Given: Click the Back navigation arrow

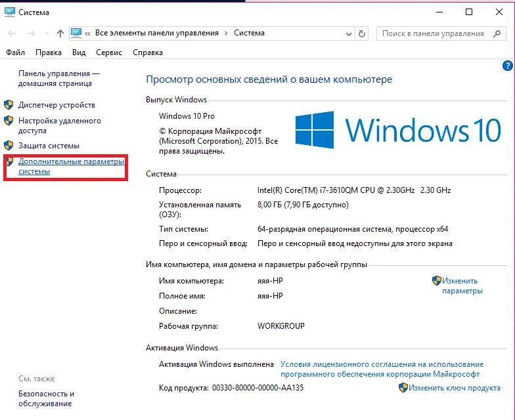Looking at the screenshot, I should [x=12, y=33].
